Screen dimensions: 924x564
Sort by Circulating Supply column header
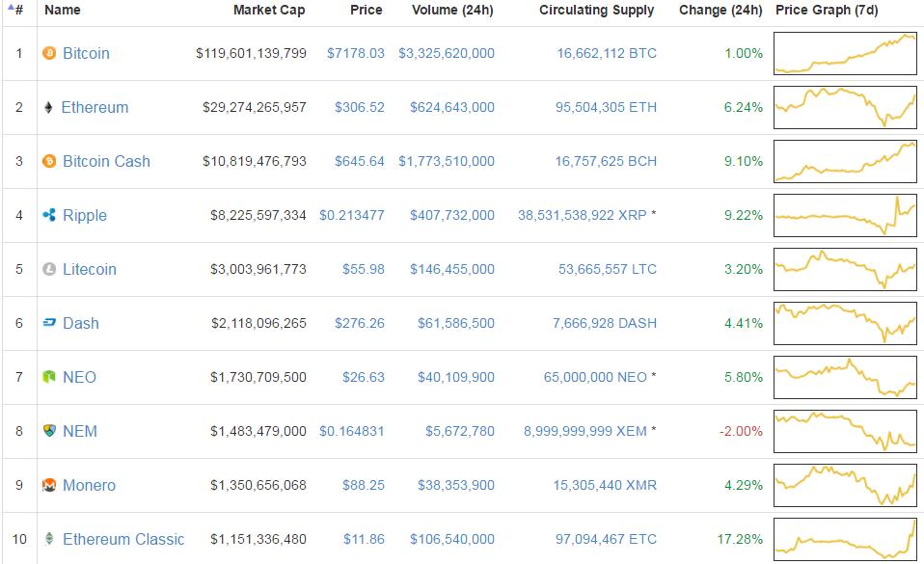point(596,11)
